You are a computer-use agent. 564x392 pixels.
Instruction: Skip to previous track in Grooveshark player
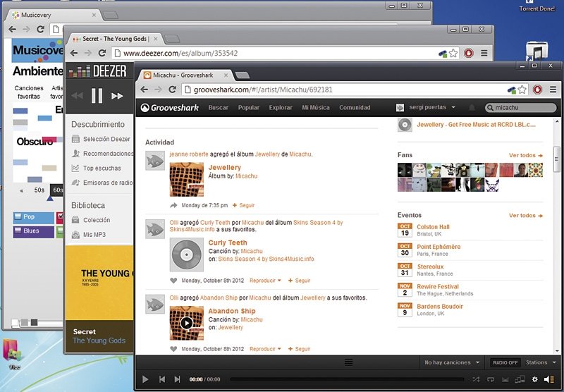click(x=162, y=379)
